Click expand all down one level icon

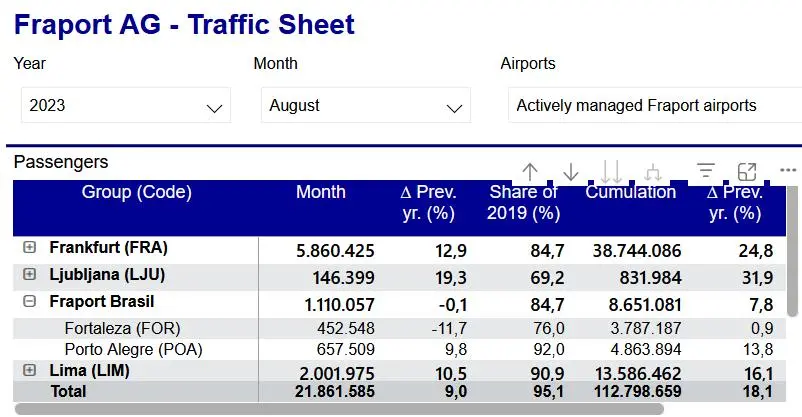tap(652, 173)
